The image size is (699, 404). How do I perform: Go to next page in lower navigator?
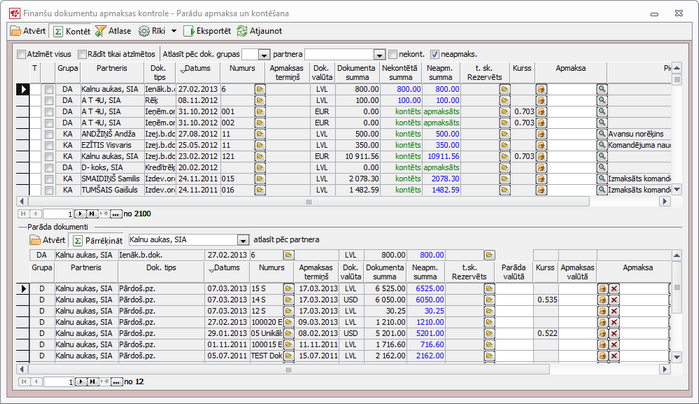click(x=81, y=382)
